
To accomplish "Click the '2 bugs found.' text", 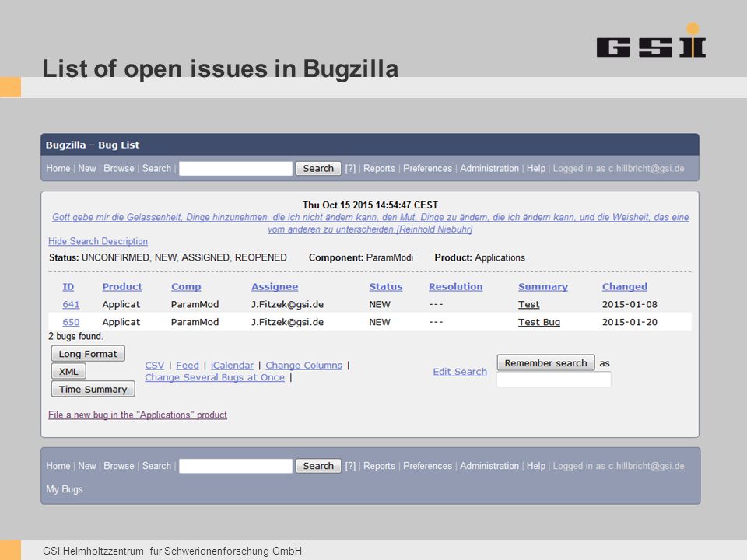I will click(x=75, y=336).
